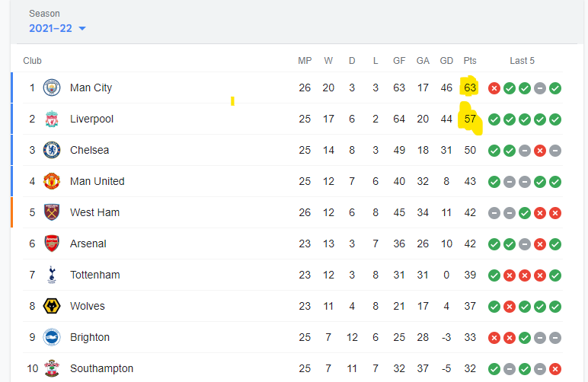The height and width of the screenshot is (382, 588).
Task: Click Chelsea's red loss icon in Last 5
Action: click(x=540, y=151)
